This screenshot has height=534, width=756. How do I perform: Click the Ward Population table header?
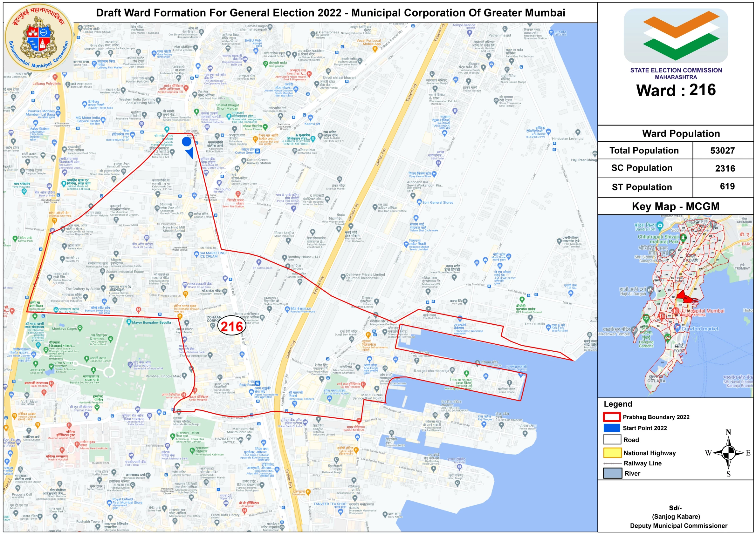point(681,134)
